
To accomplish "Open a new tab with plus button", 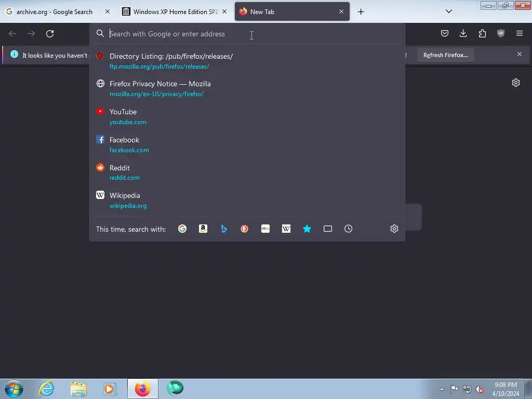I will click(x=361, y=12).
